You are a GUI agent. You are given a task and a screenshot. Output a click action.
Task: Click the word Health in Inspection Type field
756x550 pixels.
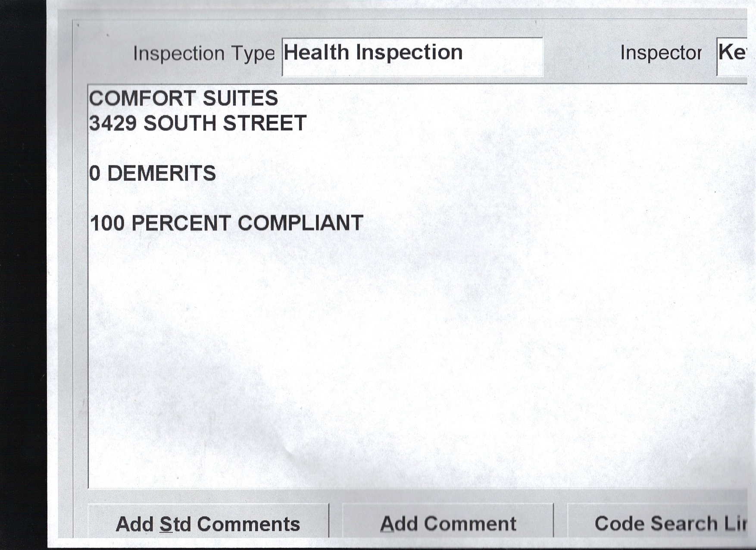pos(316,53)
